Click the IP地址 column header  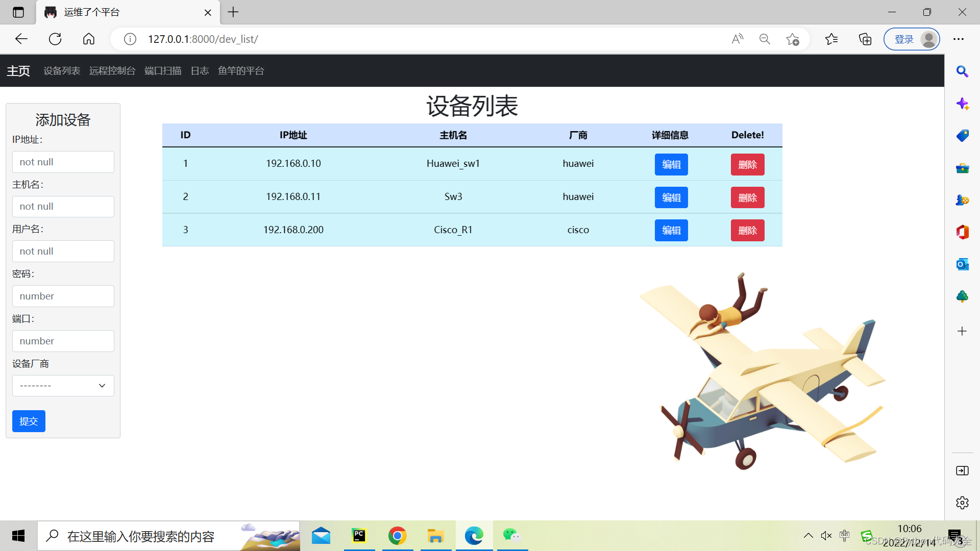pyautogui.click(x=293, y=135)
